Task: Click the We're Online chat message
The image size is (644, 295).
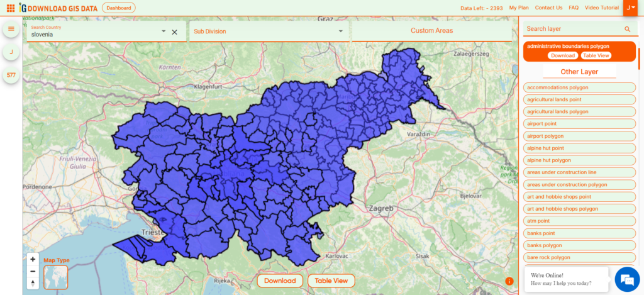Action: 567,279
